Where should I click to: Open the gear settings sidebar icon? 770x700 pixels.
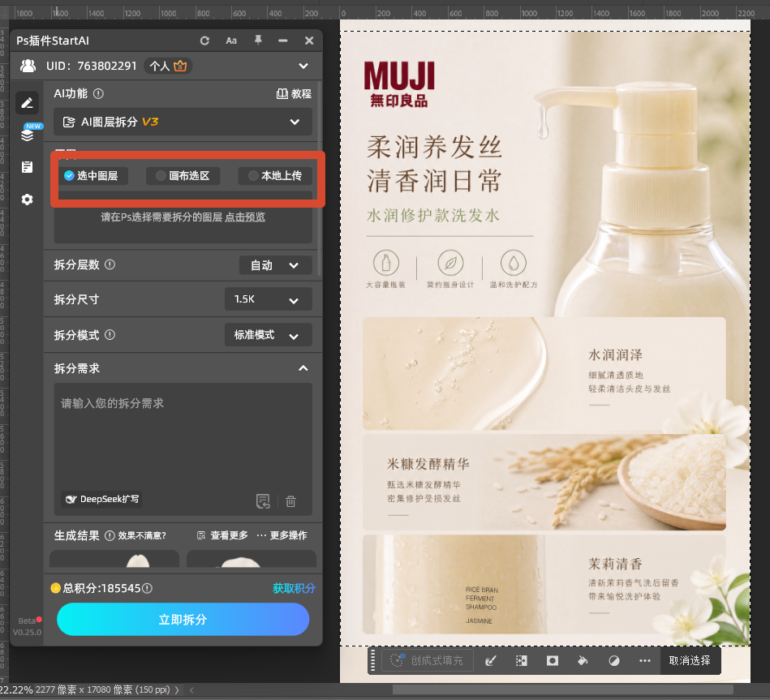[x=27, y=200]
